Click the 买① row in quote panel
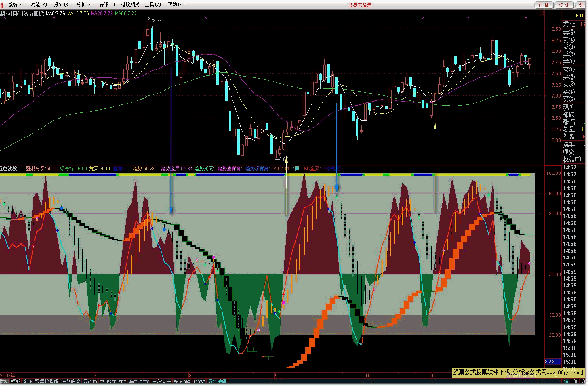This screenshot has height=386, width=588. pyautogui.click(x=573, y=70)
